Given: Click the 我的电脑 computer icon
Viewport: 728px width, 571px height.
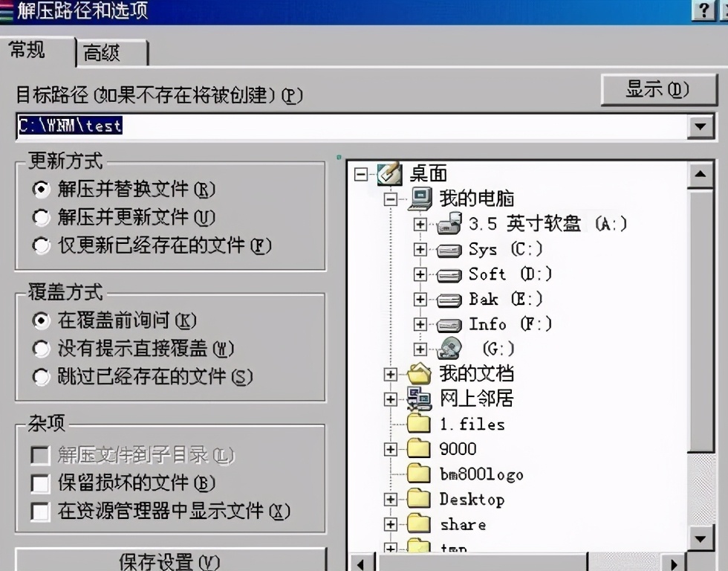Looking at the screenshot, I should pos(420,199).
